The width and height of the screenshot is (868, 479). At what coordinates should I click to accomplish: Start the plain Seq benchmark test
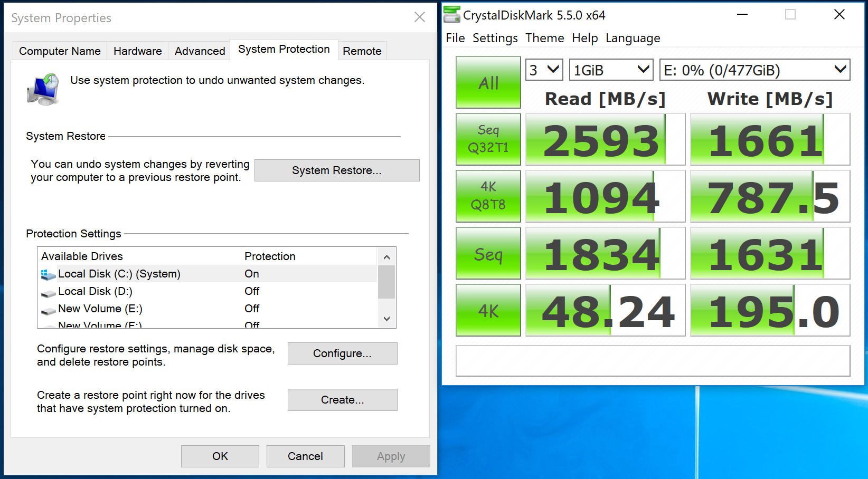tap(488, 254)
